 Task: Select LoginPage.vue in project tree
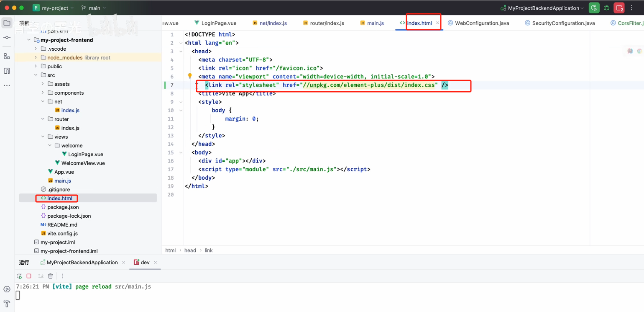[86, 155]
